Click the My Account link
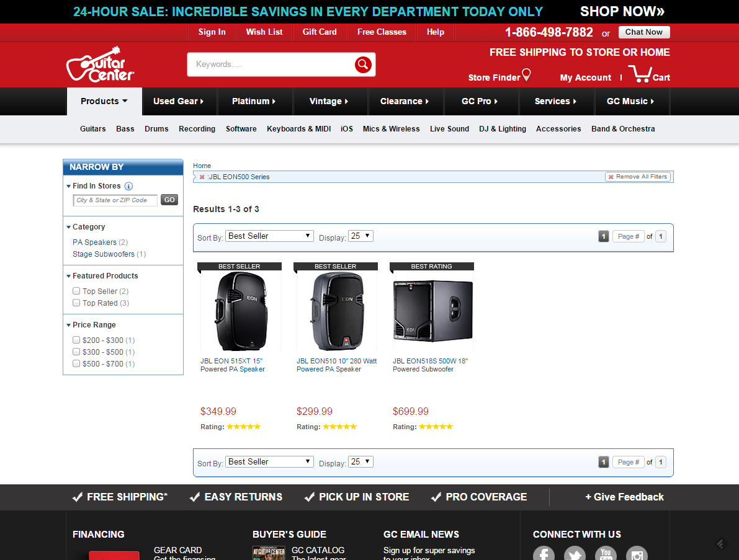 point(585,78)
